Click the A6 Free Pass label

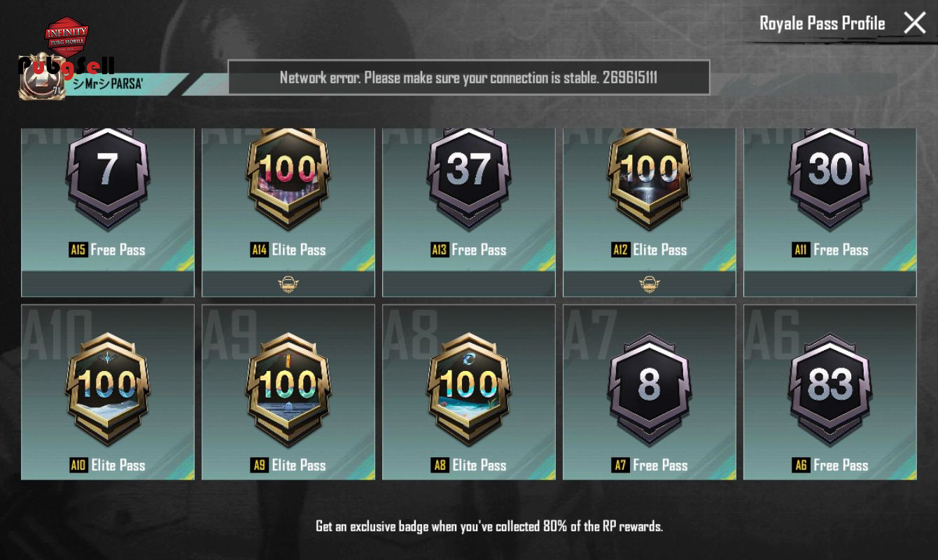830,465
